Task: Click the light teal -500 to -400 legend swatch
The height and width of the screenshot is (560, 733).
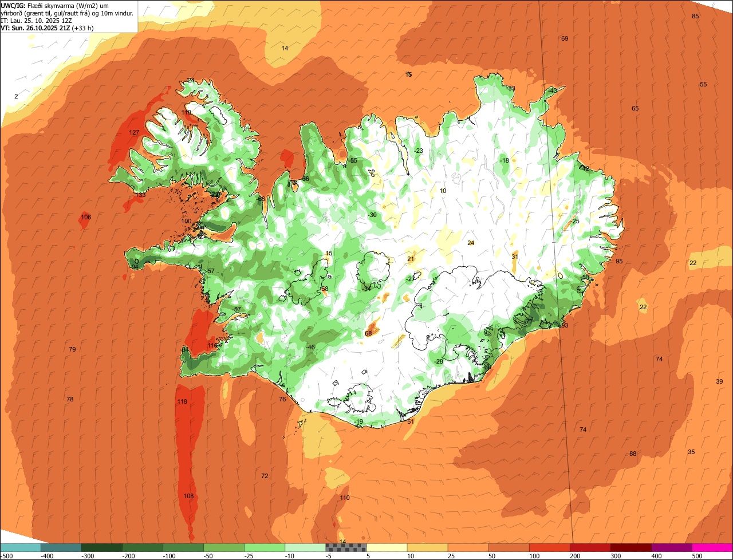Action: (21, 548)
